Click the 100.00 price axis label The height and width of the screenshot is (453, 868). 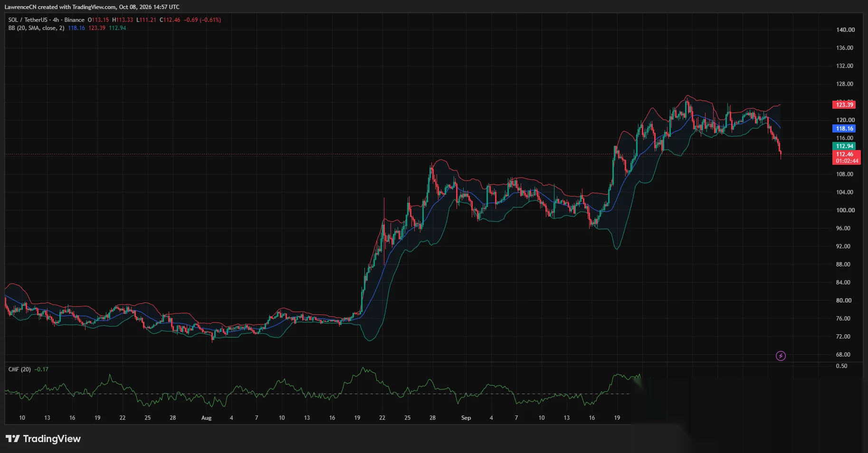tap(845, 210)
